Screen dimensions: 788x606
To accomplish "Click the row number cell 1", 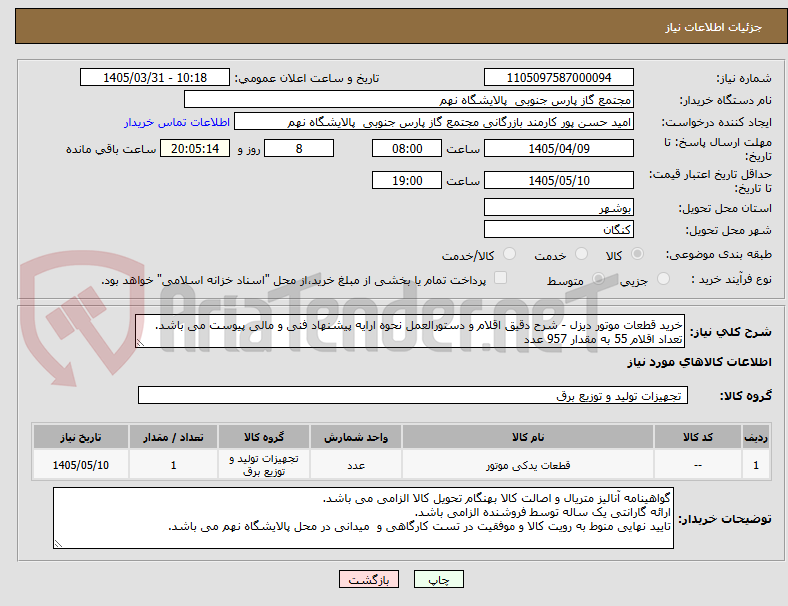I will pos(756,465).
